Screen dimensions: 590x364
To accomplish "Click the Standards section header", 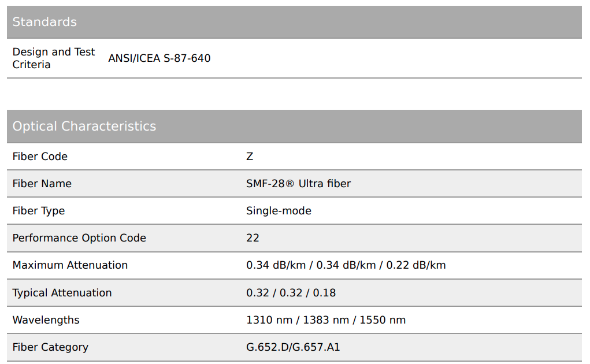I will pos(44,22).
